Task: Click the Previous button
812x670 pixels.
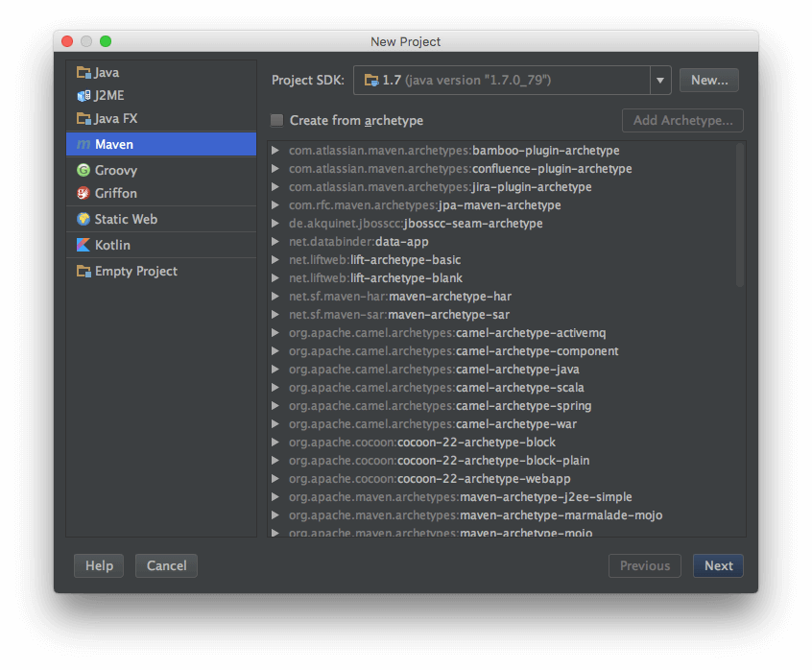Action: 645,565
